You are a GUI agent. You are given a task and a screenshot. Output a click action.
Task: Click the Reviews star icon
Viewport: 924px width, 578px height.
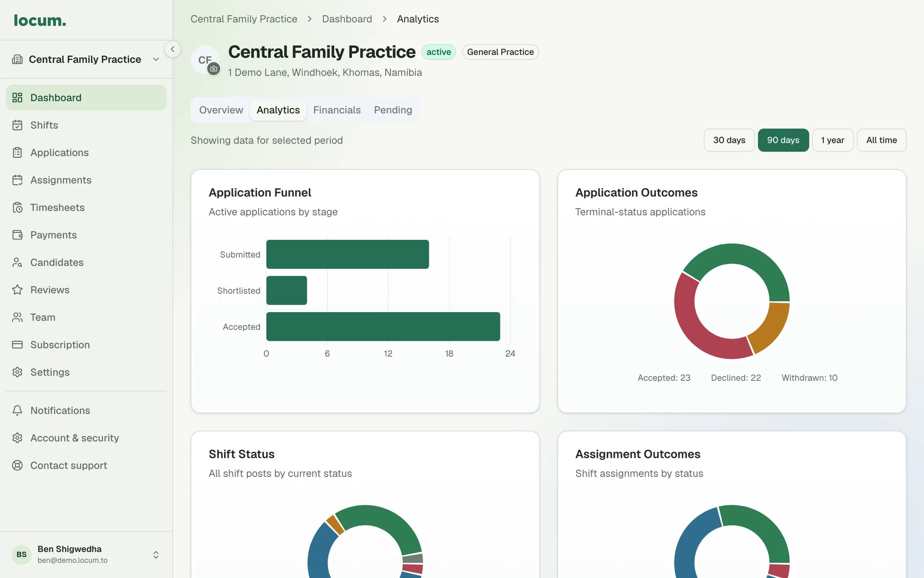tap(17, 290)
